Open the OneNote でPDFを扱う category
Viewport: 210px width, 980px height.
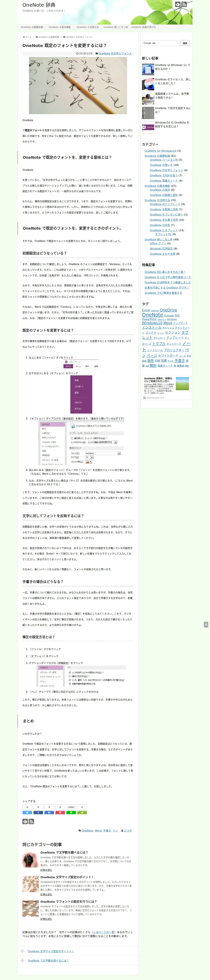[164, 175]
